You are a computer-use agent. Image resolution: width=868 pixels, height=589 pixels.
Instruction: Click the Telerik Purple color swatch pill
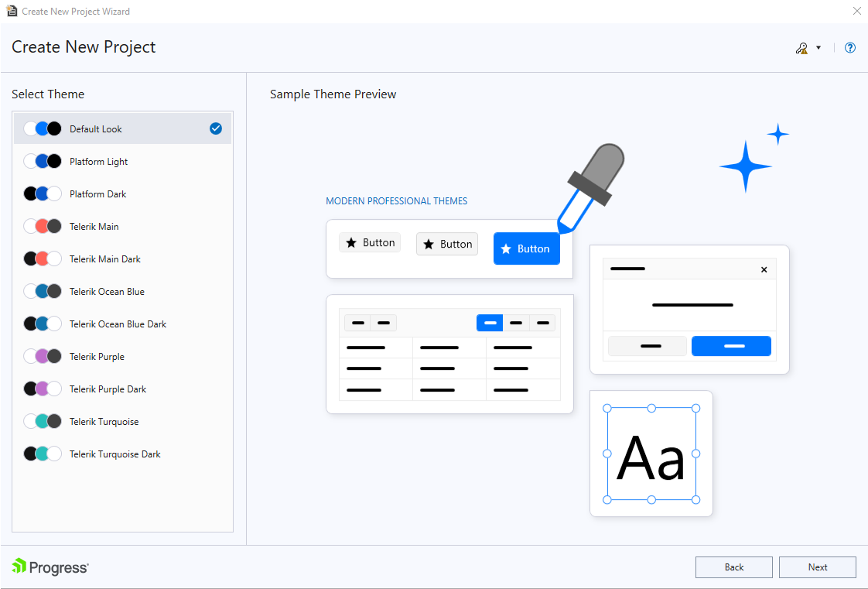point(43,356)
